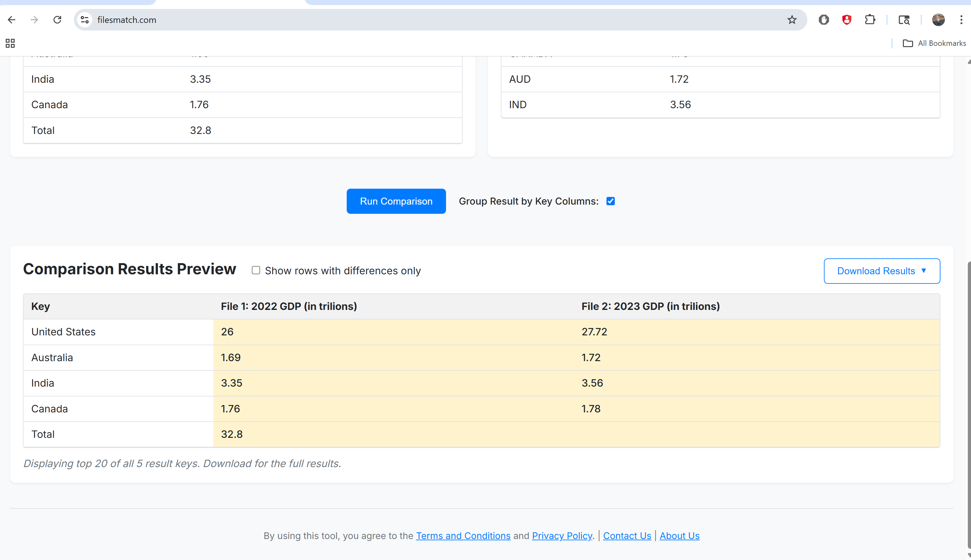Uncheck Group Result by Key Columns
Viewport: 971px width, 560px height.
point(611,201)
